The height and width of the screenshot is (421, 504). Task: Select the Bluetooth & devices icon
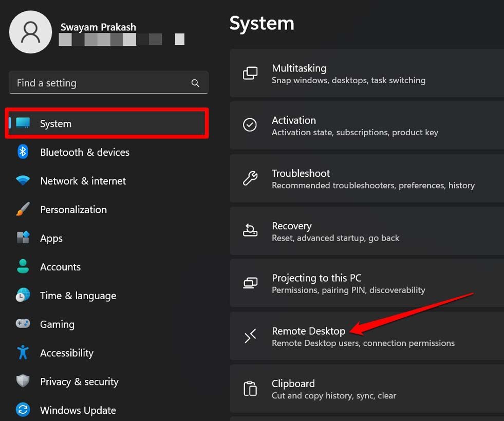click(x=23, y=152)
